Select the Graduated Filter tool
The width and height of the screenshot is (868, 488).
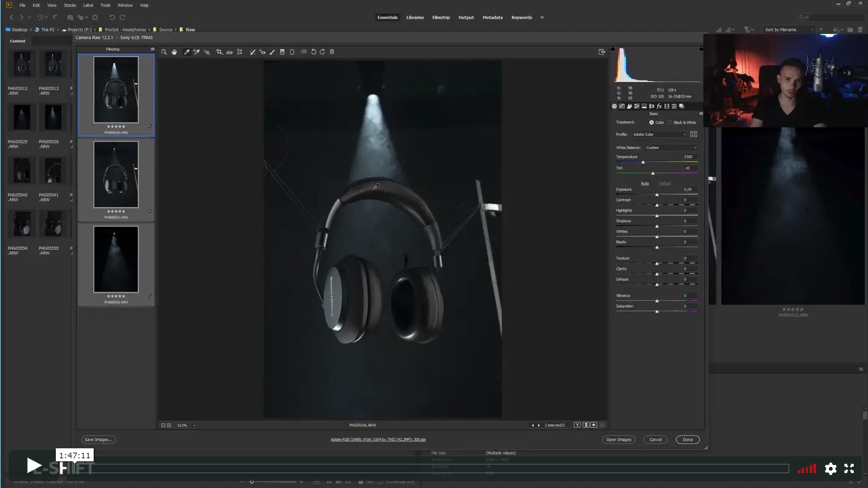pyautogui.click(x=282, y=52)
